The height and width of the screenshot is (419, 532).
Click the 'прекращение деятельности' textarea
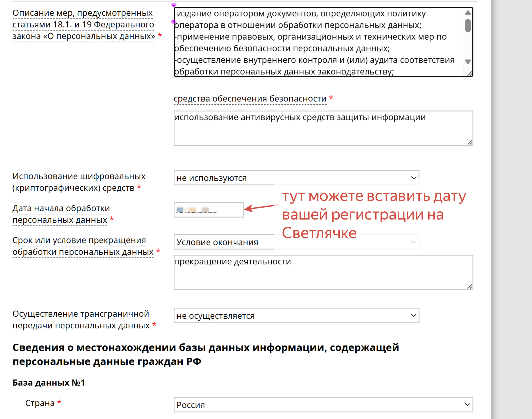[x=323, y=272]
